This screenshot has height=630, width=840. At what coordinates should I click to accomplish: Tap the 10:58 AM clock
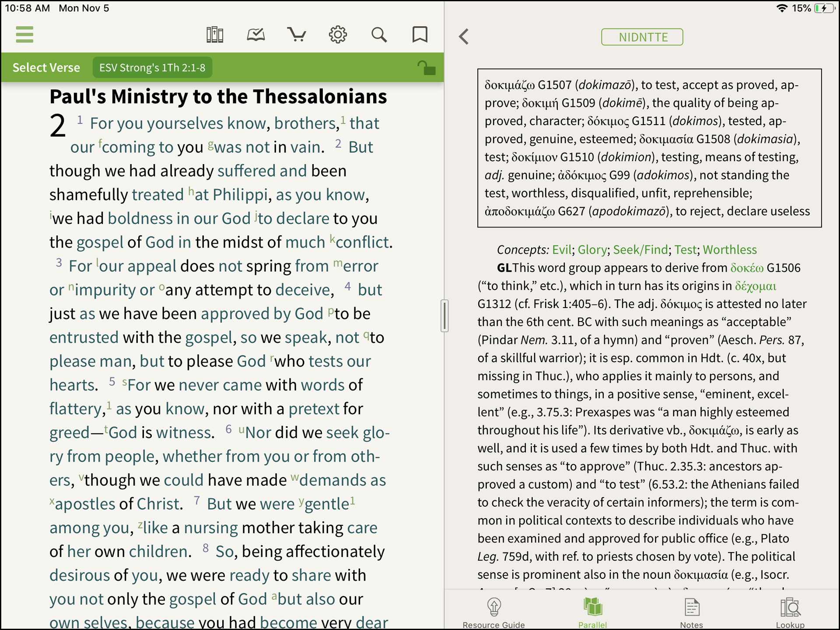tap(27, 8)
